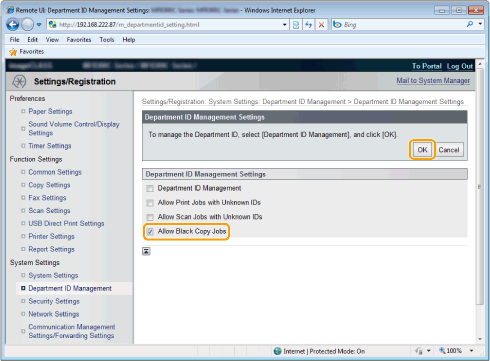Click the search magnifier icon
This screenshot has height=361, width=490.
[x=470, y=24]
